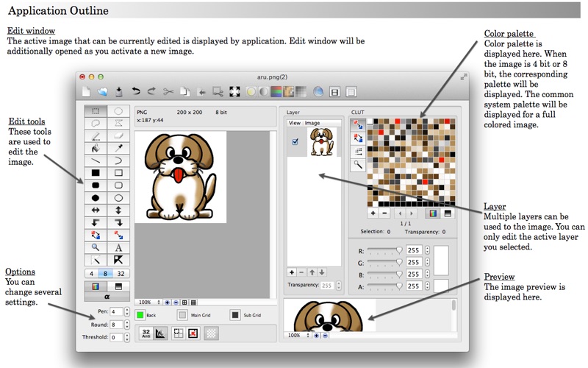Toggle the 32 Anti antialiasing button
Viewport: 588px width, 368px height.
point(146,333)
